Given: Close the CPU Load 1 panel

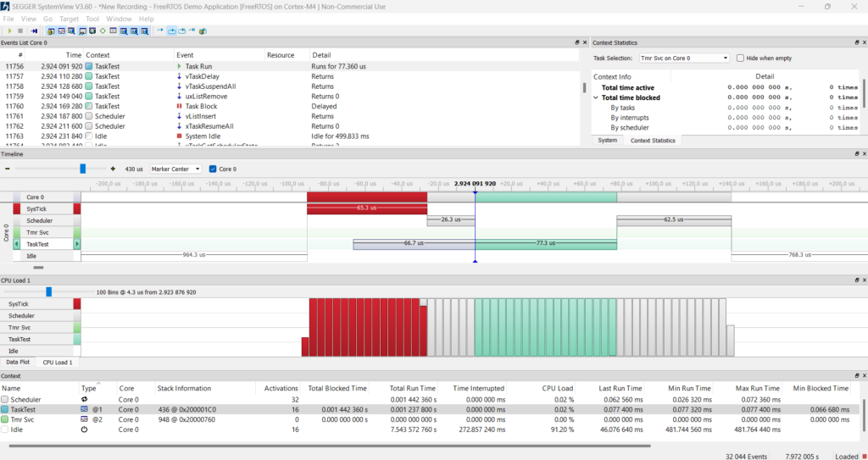Looking at the screenshot, I should click(864, 280).
